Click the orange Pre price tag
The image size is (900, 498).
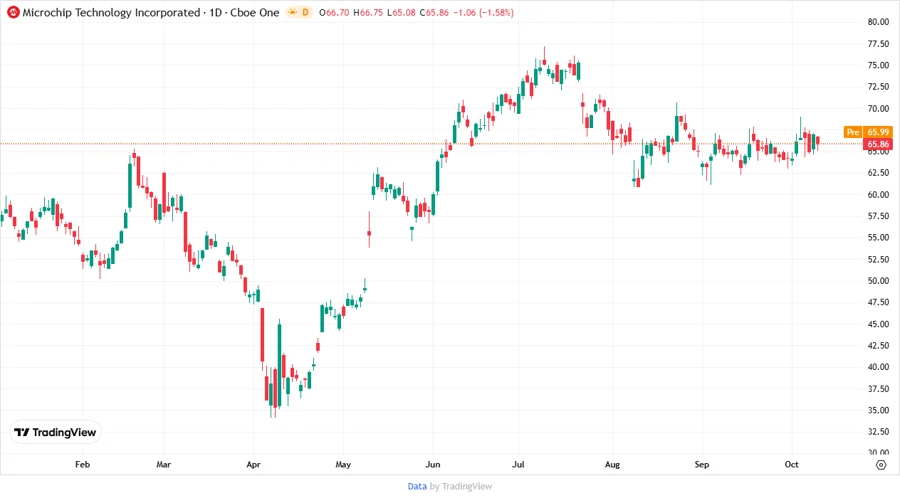point(853,132)
